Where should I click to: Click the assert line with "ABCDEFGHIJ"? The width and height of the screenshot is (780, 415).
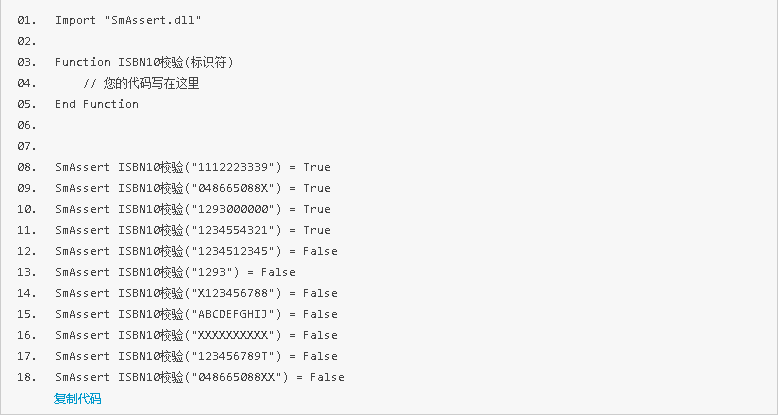point(196,314)
